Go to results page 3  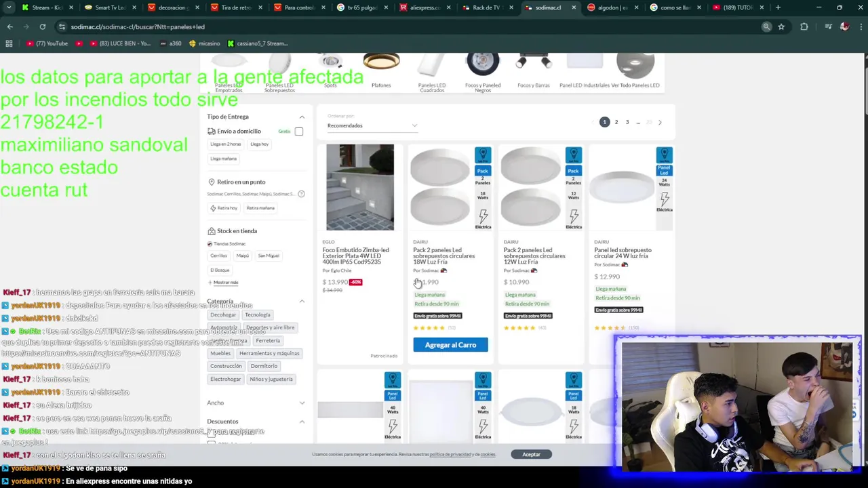627,122
